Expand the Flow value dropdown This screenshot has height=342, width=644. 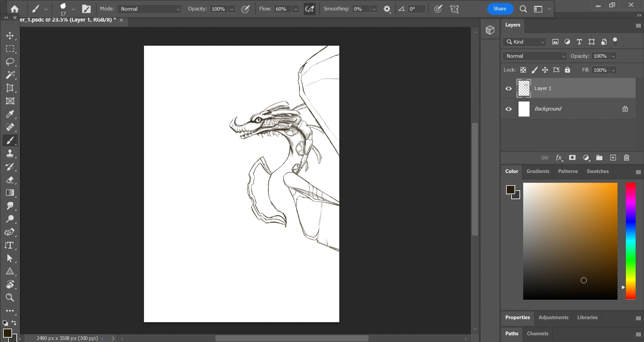point(295,9)
